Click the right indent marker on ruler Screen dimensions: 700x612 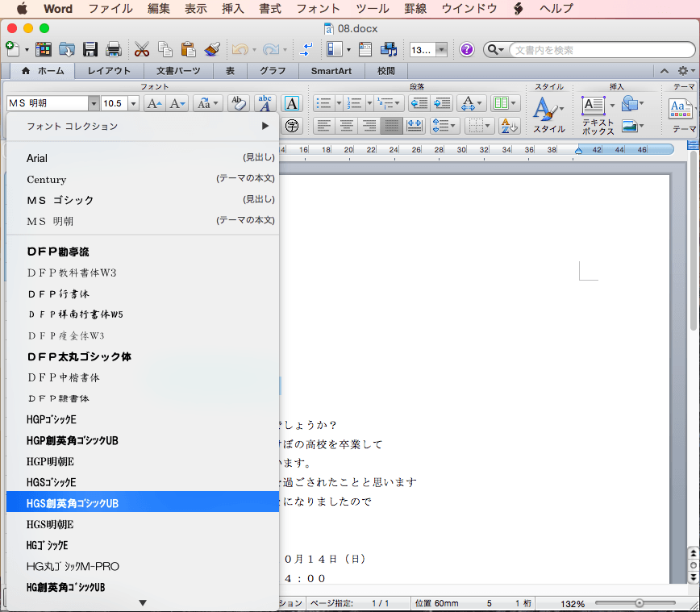click(x=578, y=150)
